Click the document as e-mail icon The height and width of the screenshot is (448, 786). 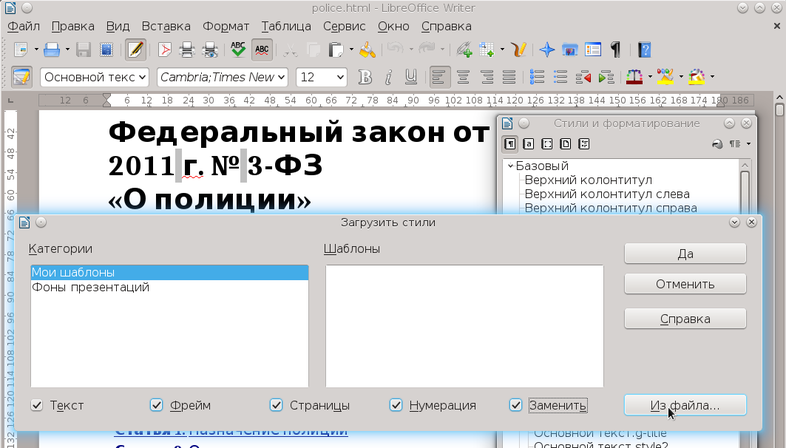point(106,50)
